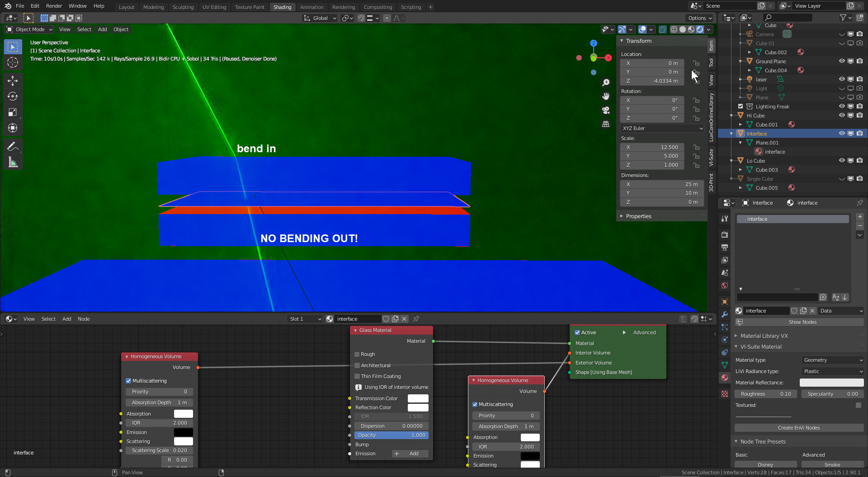
Task: Open the Render menu
Action: [x=54, y=6]
